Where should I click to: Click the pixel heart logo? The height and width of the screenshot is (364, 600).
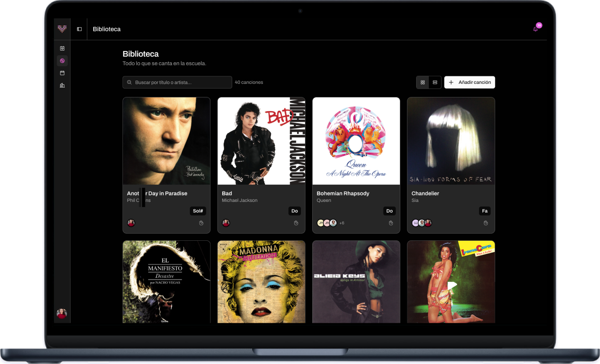point(62,29)
